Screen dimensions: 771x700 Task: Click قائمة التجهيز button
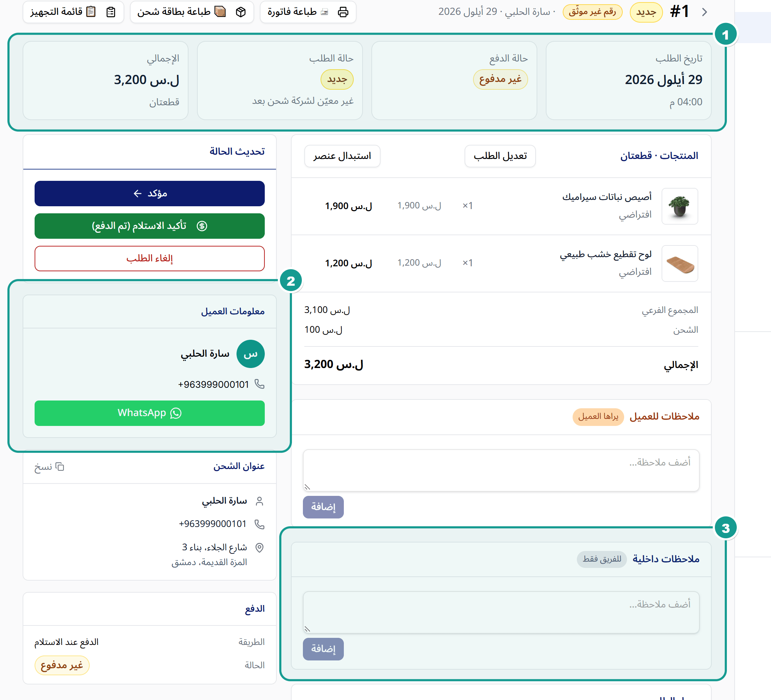point(73,12)
